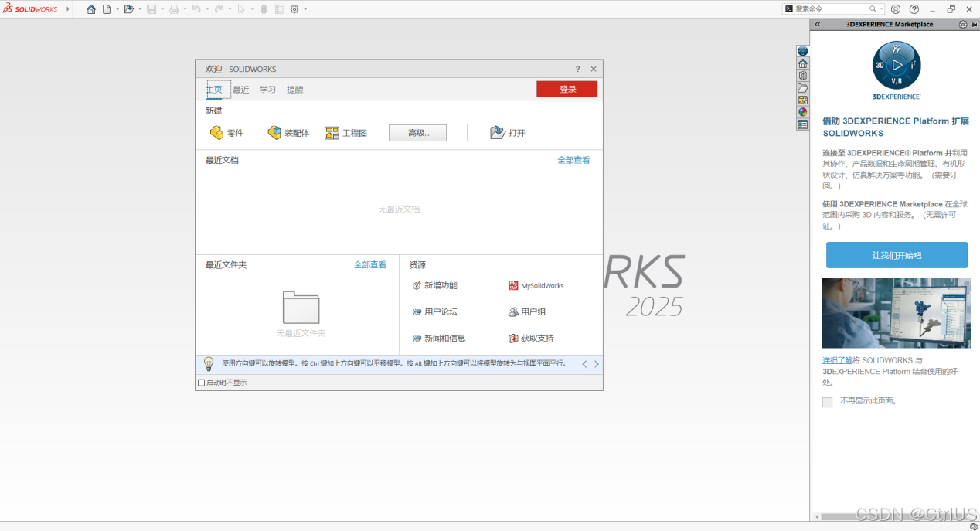Expand New document dropdown arrow
Viewport: 980px width, 531px height.
tap(117, 9)
